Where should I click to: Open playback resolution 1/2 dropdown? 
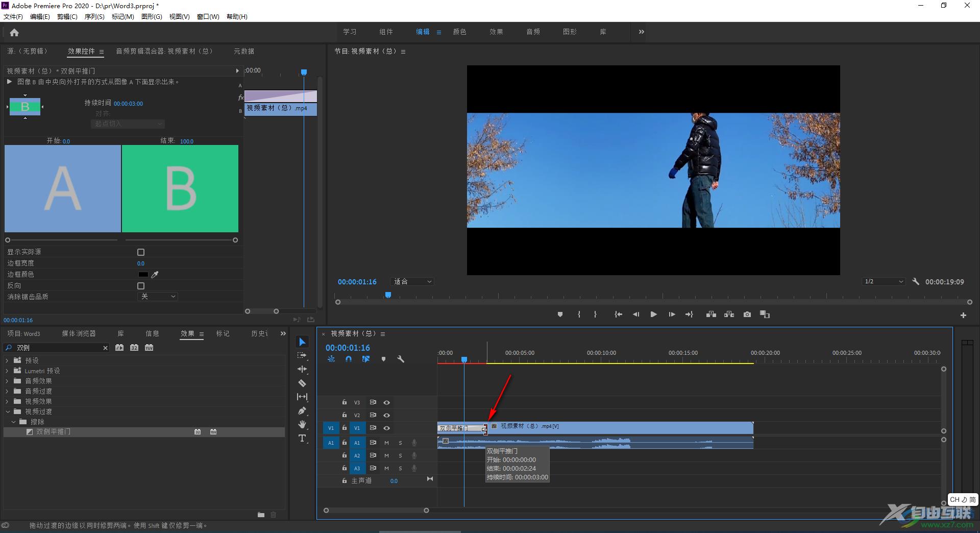[x=884, y=281]
